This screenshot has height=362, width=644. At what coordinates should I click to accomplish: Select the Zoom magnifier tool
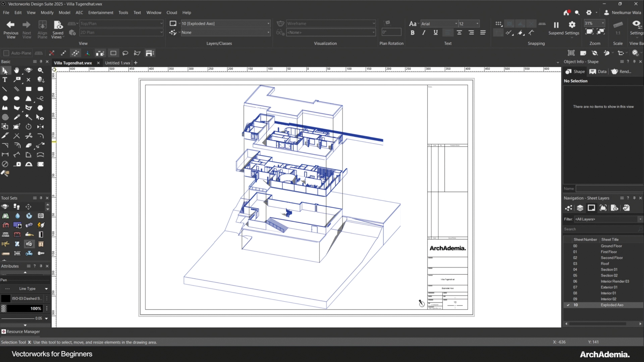(41, 70)
